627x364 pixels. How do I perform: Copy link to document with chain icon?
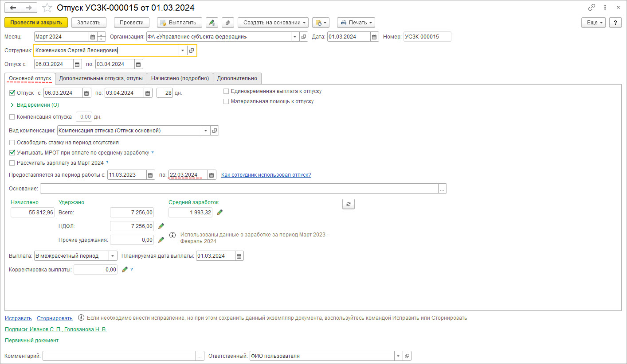[592, 8]
